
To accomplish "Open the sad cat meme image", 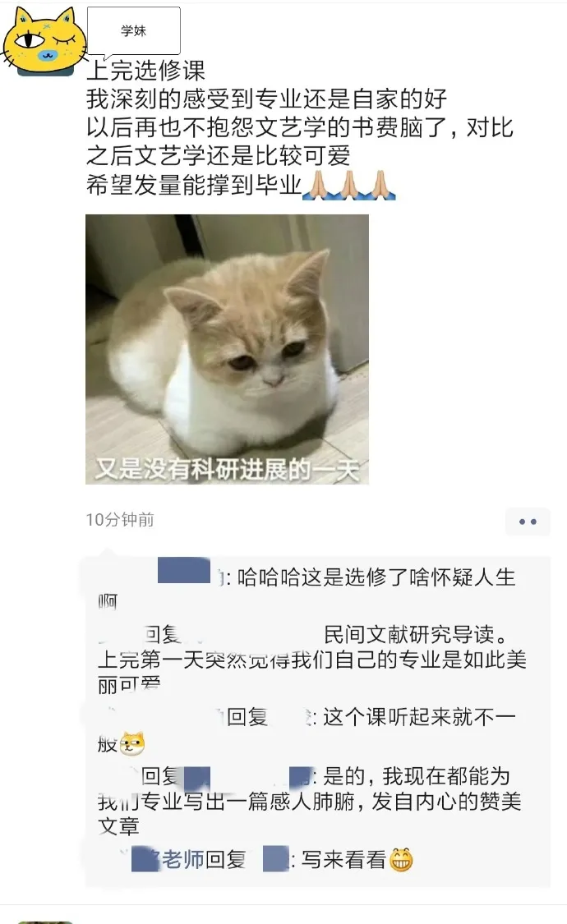I will pos(227,349).
